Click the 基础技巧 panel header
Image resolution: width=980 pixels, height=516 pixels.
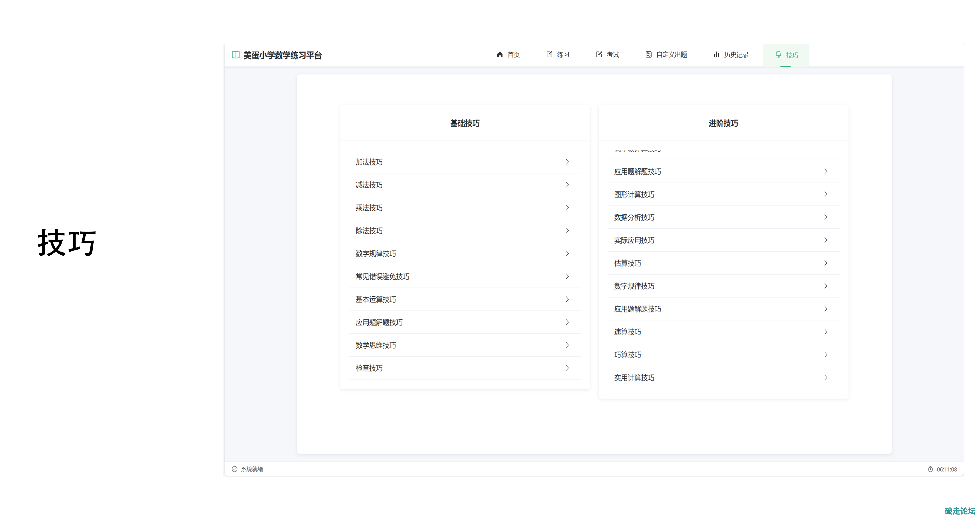(465, 123)
